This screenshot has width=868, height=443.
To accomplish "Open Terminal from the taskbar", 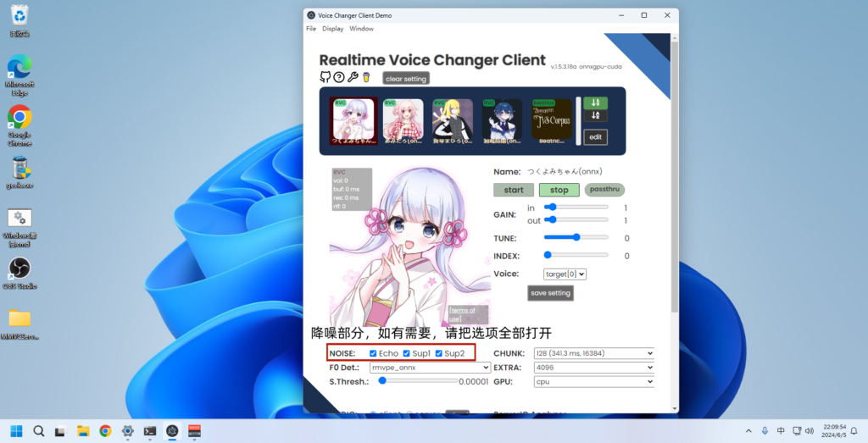I will (x=150, y=431).
